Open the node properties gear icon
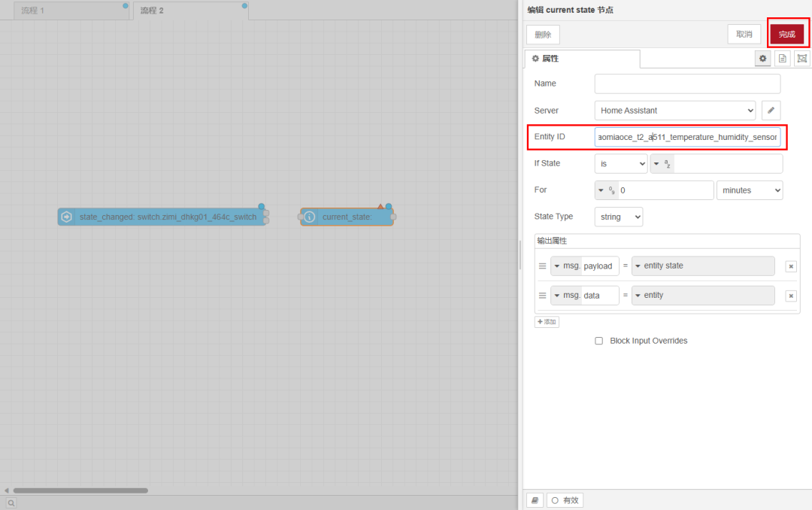 762,59
